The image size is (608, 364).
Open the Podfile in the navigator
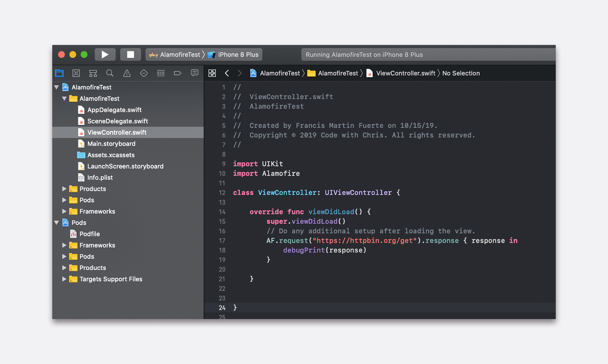89,234
